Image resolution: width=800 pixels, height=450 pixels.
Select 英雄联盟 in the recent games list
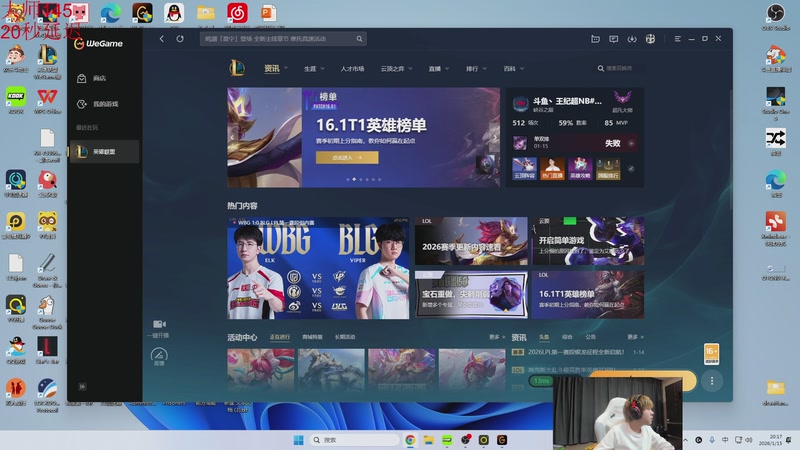coord(103,152)
